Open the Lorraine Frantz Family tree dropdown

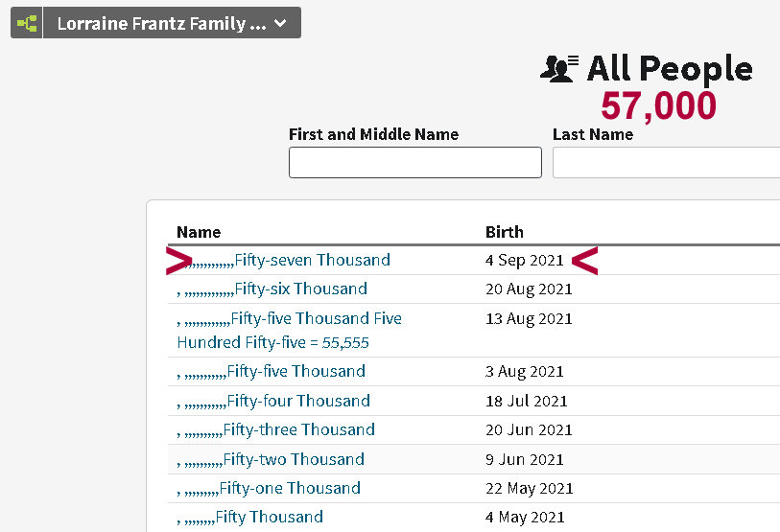point(172,23)
